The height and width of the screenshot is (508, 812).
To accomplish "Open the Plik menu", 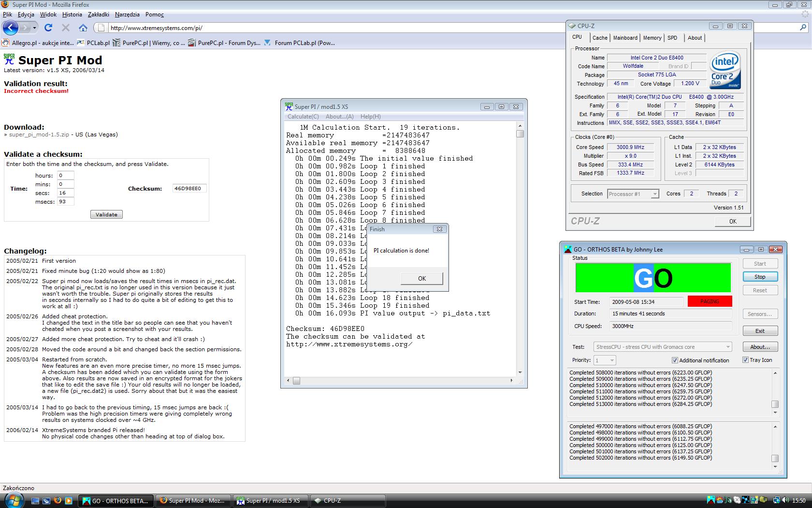I will pyautogui.click(x=7, y=15).
